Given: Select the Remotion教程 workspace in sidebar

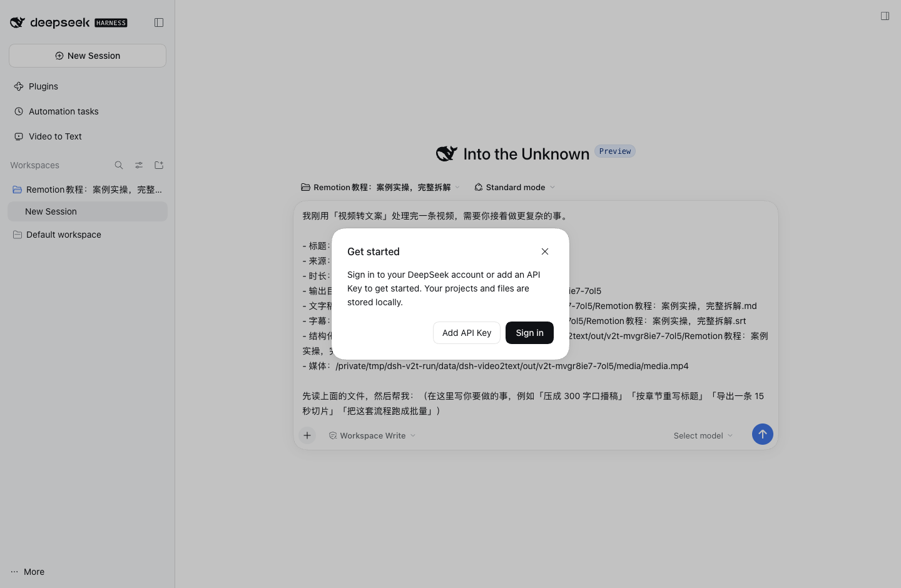Looking at the screenshot, I should click(x=88, y=190).
